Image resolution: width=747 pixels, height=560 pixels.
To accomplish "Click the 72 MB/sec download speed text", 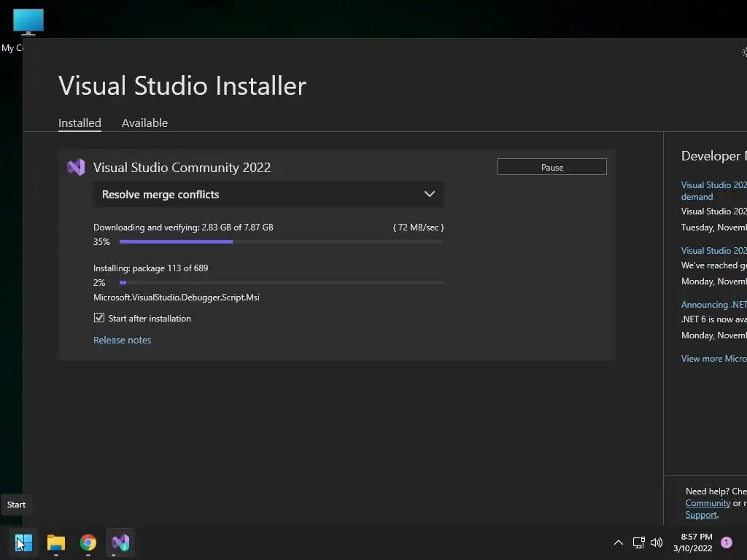I will [x=418, y=227].
